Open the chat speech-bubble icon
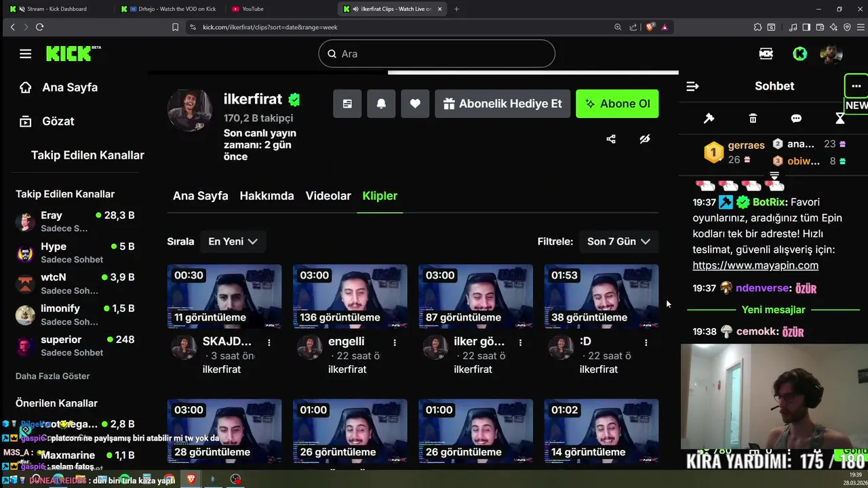 pos(796,119)
